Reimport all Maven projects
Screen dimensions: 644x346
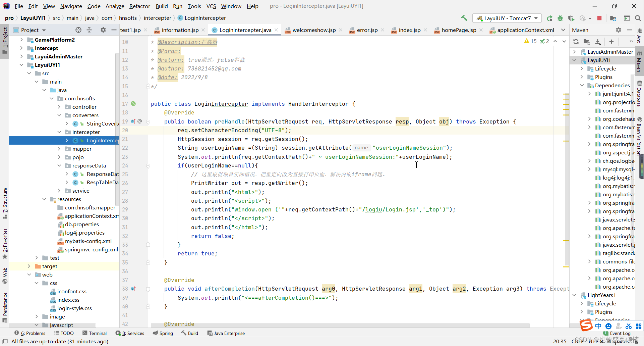(576, 42)
